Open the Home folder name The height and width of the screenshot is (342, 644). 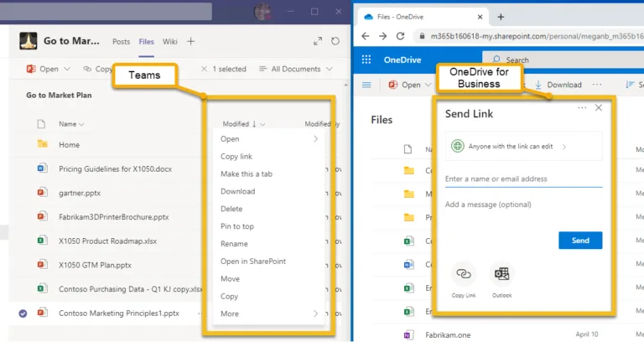[x=69, y=144]
